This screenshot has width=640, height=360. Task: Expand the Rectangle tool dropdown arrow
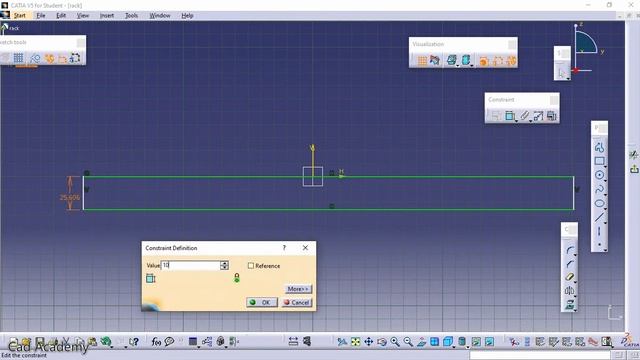point(605,167)
